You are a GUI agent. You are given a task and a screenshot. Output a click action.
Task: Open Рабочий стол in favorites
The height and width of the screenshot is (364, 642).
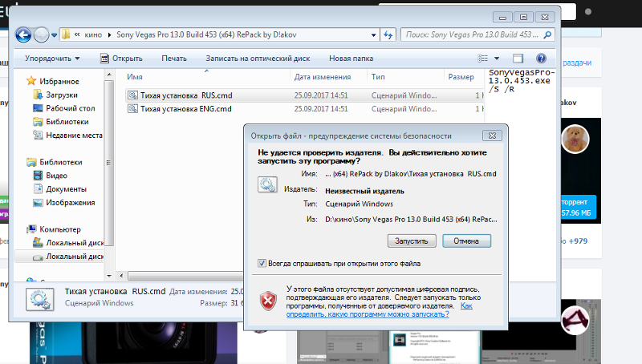pos(64,108)
